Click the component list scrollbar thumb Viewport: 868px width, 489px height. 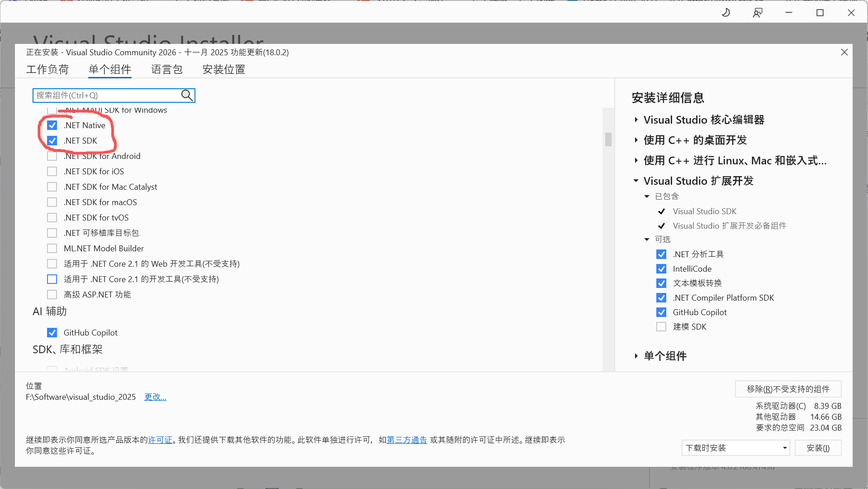(608, 139)
